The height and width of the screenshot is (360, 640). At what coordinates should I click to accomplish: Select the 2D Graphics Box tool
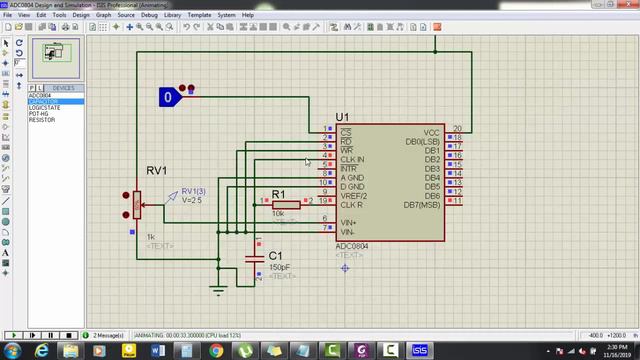6,211
